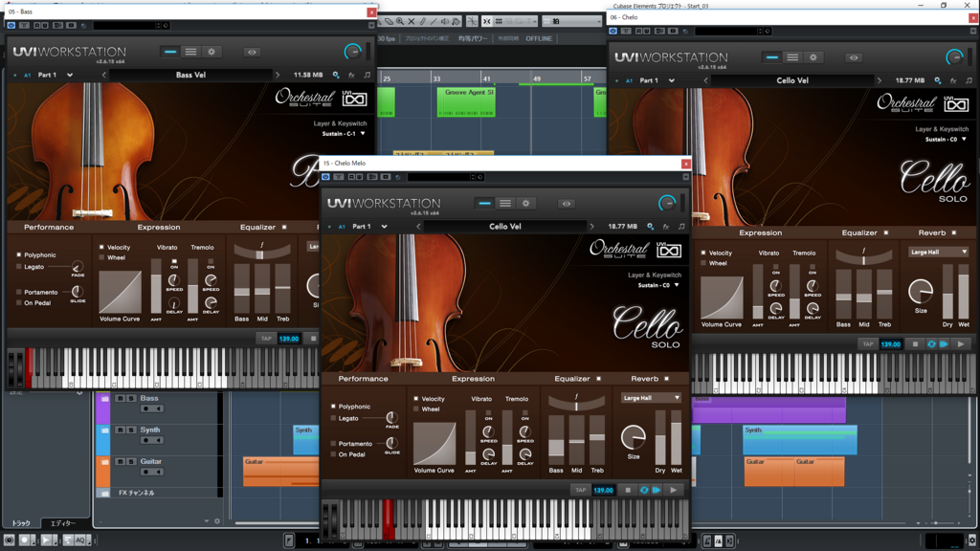Start playback in Chelo Melo transport
The width and height of the screenshot is (980, 551).
tap(673, 491)
